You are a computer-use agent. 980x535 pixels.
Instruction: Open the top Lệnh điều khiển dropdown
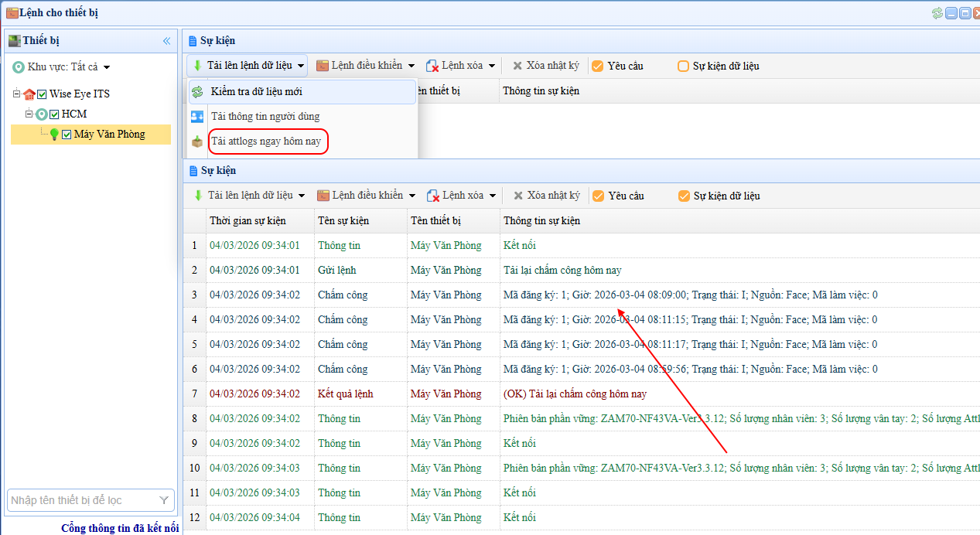pyautogui.click(x=366, y=66)
